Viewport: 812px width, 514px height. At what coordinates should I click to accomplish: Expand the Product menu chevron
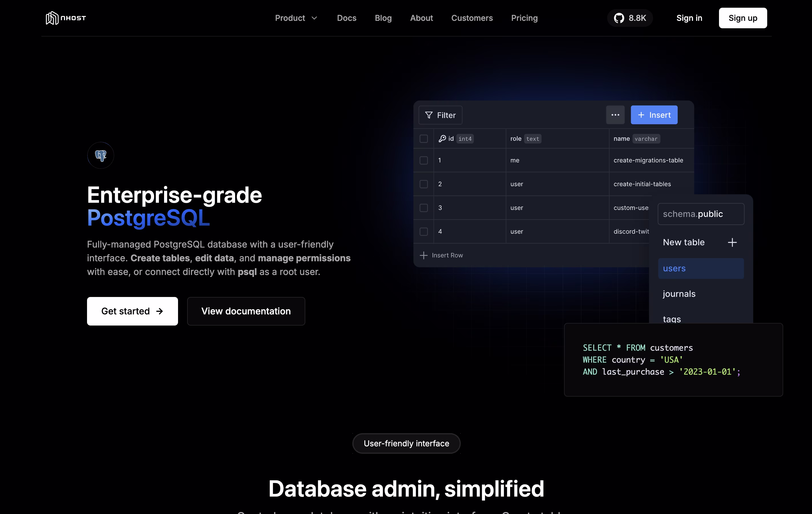tap(314, 18)
